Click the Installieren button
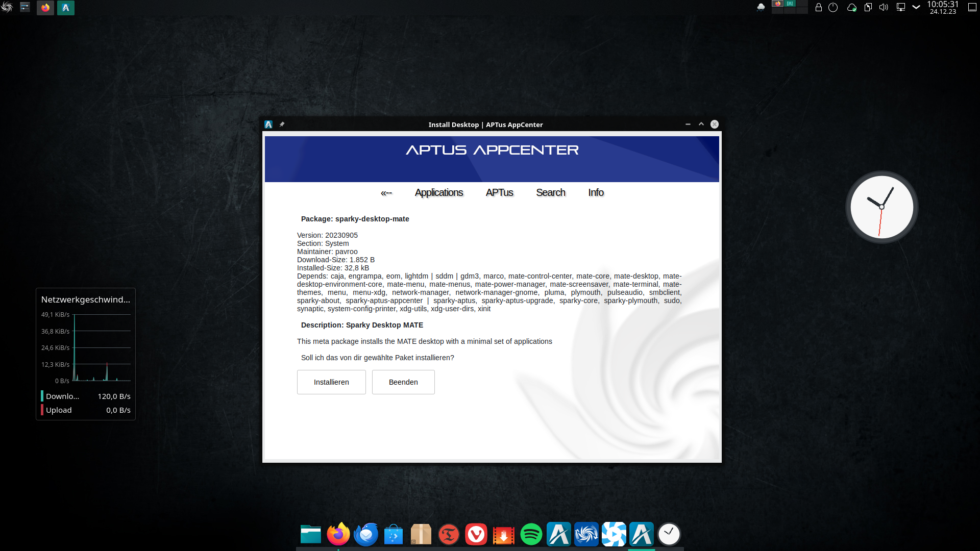The width and height of the screenshot is (980, 551). tap(331, 382)
